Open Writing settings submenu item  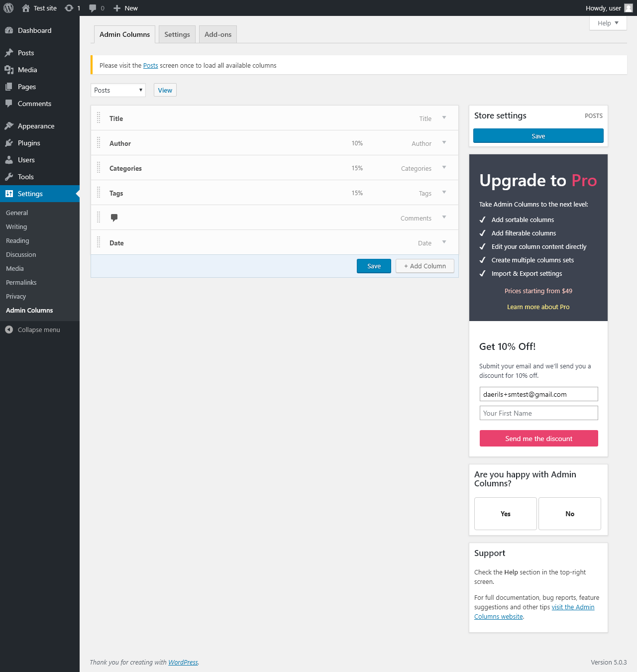(16, 226)
